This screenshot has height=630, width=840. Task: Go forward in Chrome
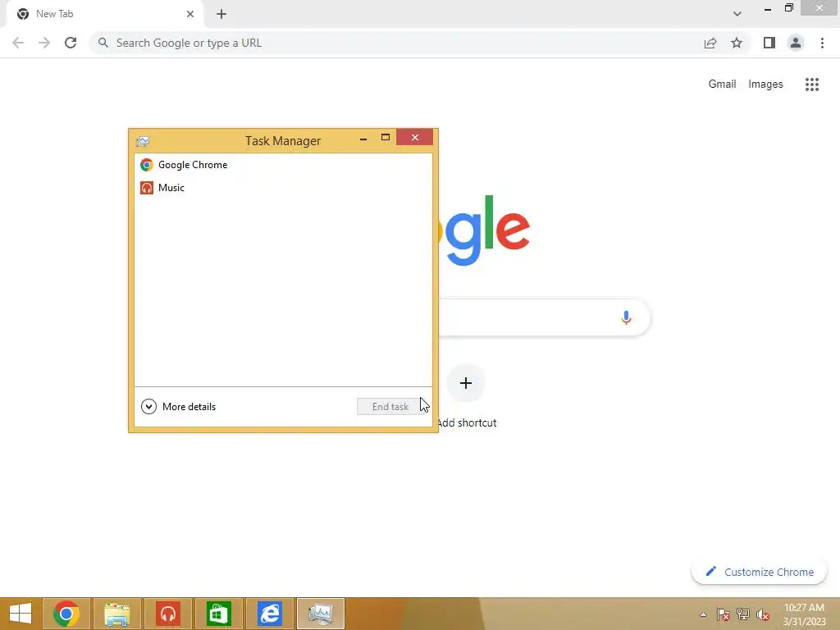[x=44, y=43]
